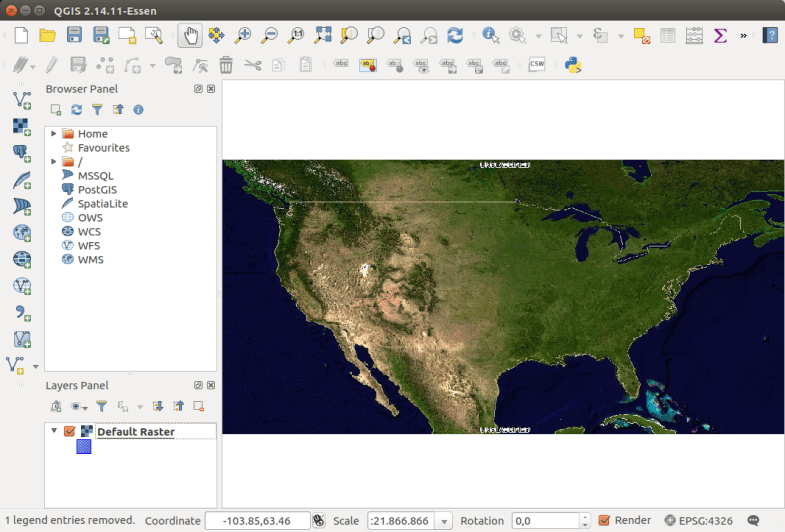
Task: Click the Add Raster Layer icon
Action: 21,125
